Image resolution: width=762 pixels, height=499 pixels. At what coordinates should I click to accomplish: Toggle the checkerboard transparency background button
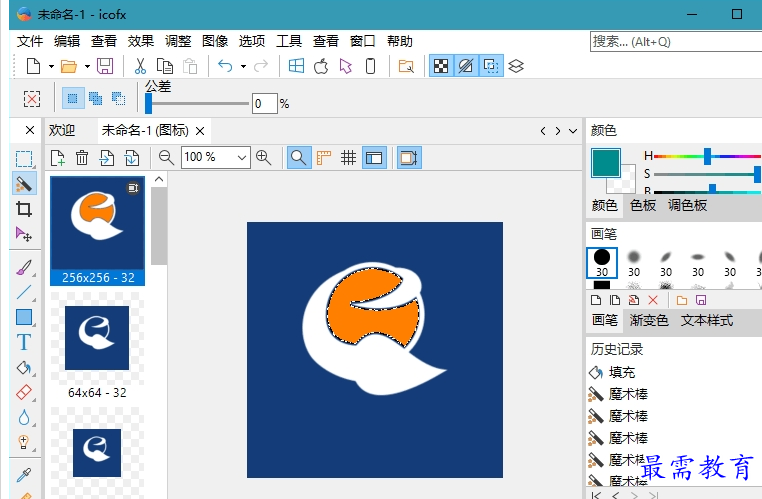click(x=440, y=66)
